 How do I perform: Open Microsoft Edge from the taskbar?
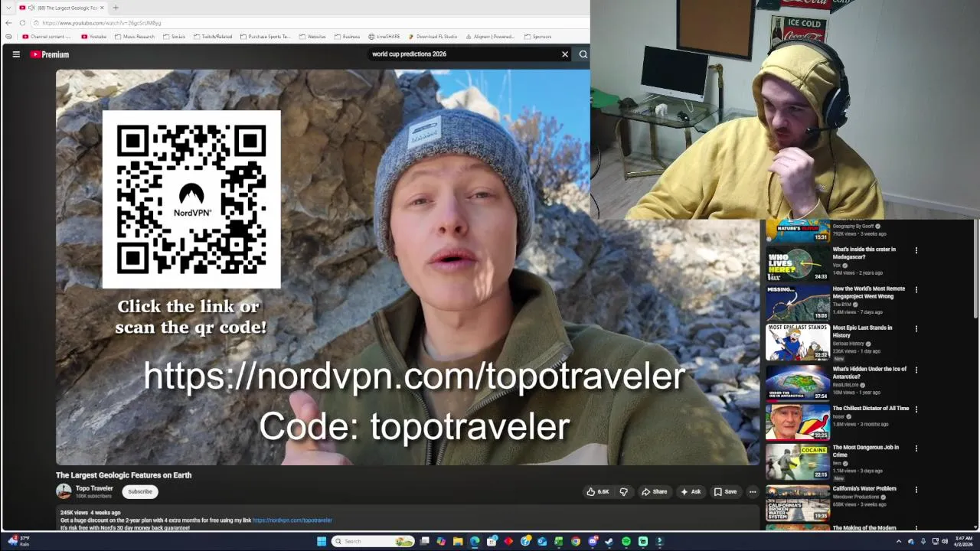pos(475,541)
